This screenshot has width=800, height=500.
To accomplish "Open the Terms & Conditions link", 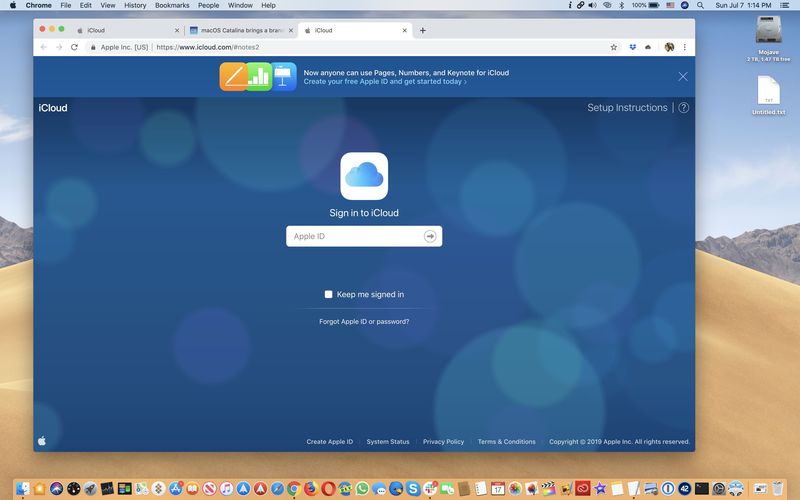I will click(x=507, y=442).
